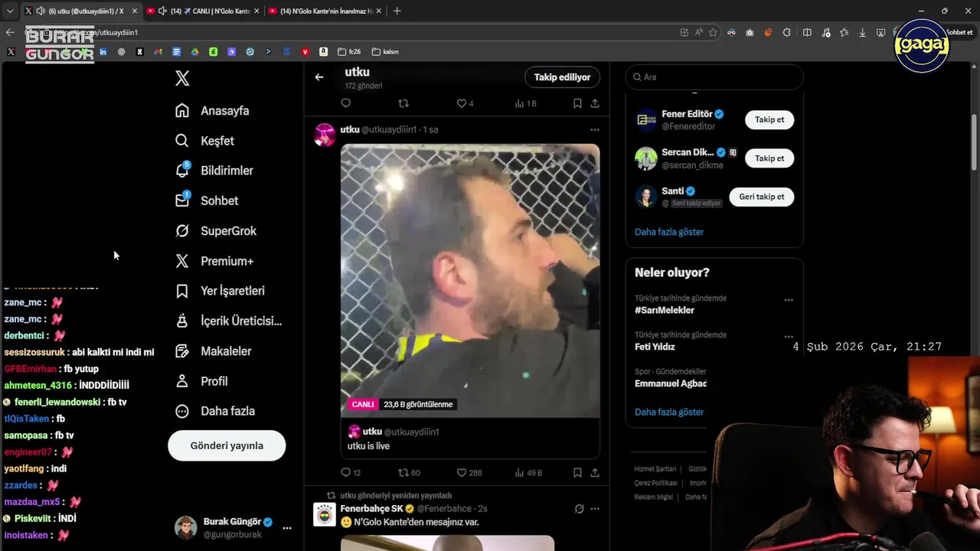View analytics of the post with 49 B views
The height and width of the screenshot is (551, 980).
pos(528,473)
